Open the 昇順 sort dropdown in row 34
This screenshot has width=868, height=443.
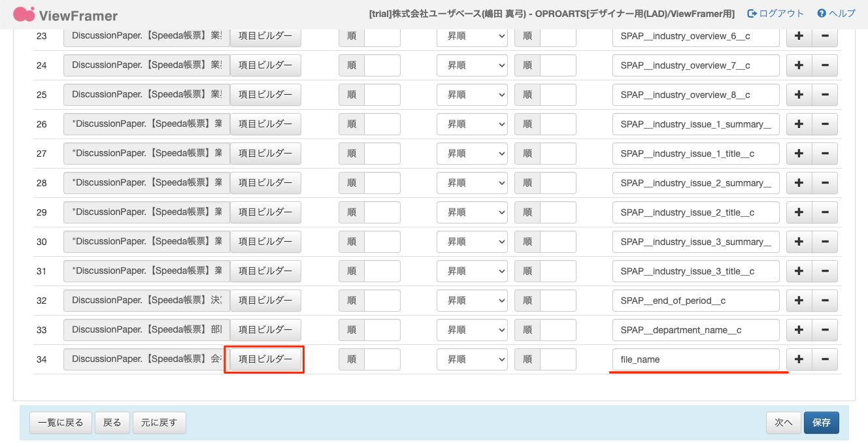click(472, 359)
